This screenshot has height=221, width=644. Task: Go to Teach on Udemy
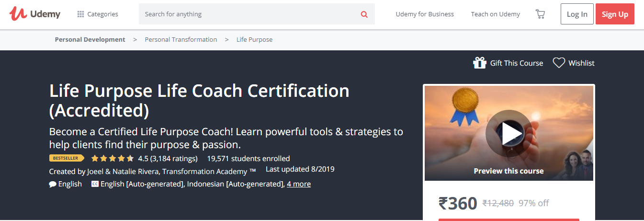click(x=495, y=14)
